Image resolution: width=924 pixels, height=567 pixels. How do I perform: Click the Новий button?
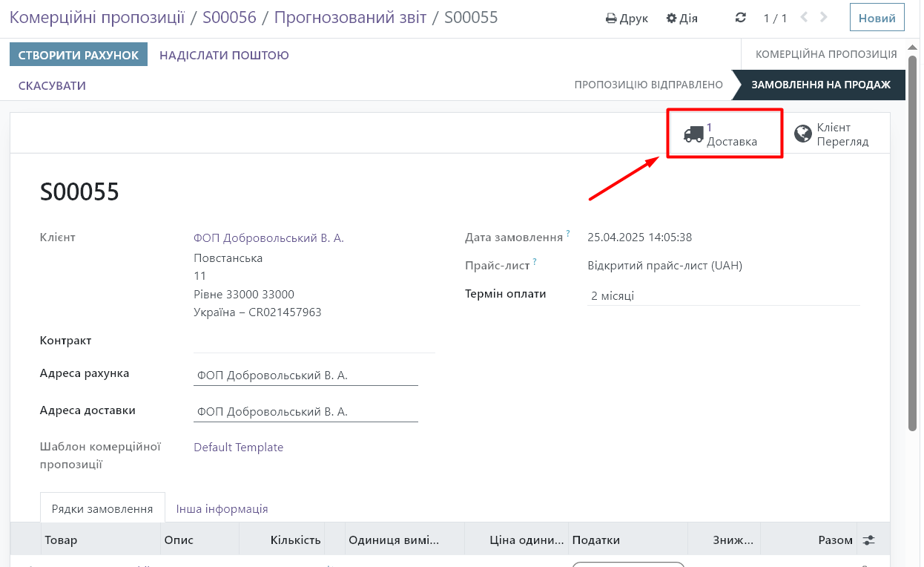(877, 18)
